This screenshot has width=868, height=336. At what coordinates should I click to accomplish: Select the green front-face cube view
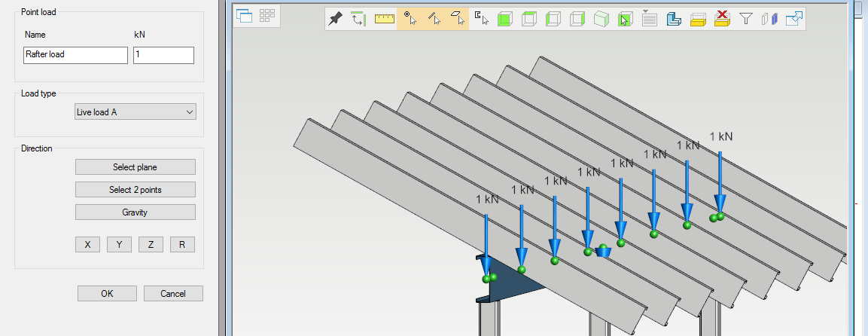(505, 19)
